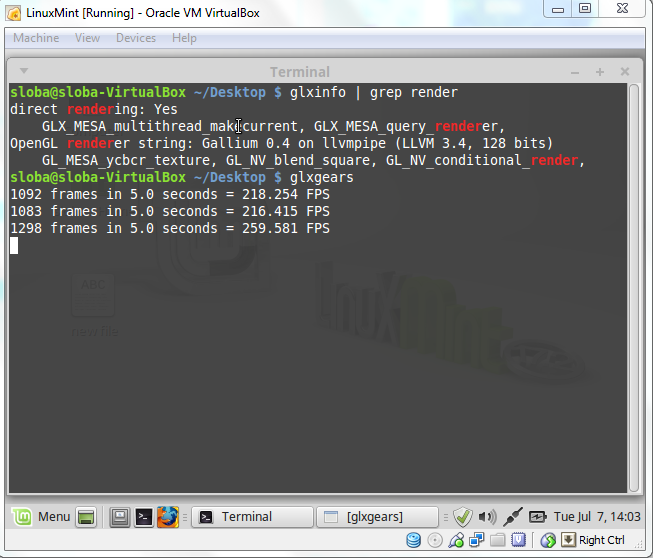The height and width of the screenshot is (558, 653).
Task: Open the Linux Mint Menu button
Action: [41, 517]
